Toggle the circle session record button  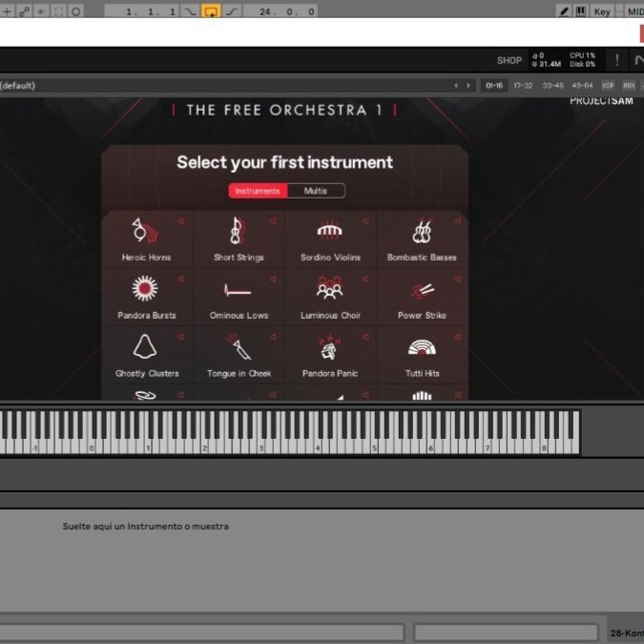coord(75,11)
